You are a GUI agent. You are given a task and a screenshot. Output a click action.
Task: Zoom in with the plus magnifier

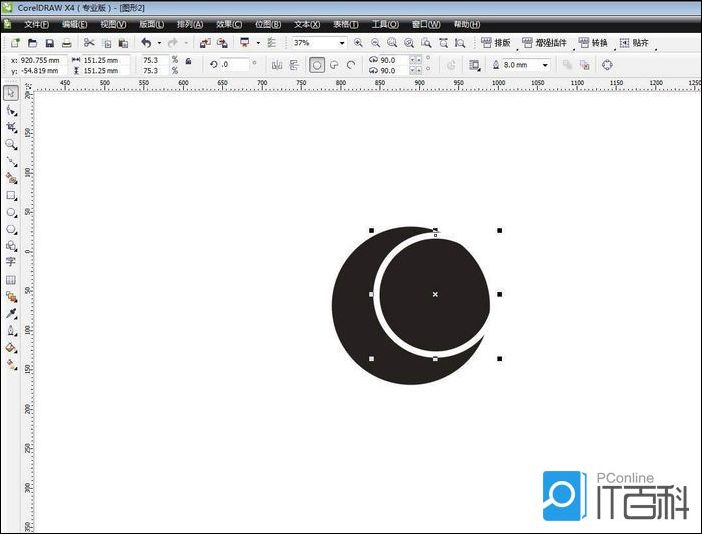(358, 43)
